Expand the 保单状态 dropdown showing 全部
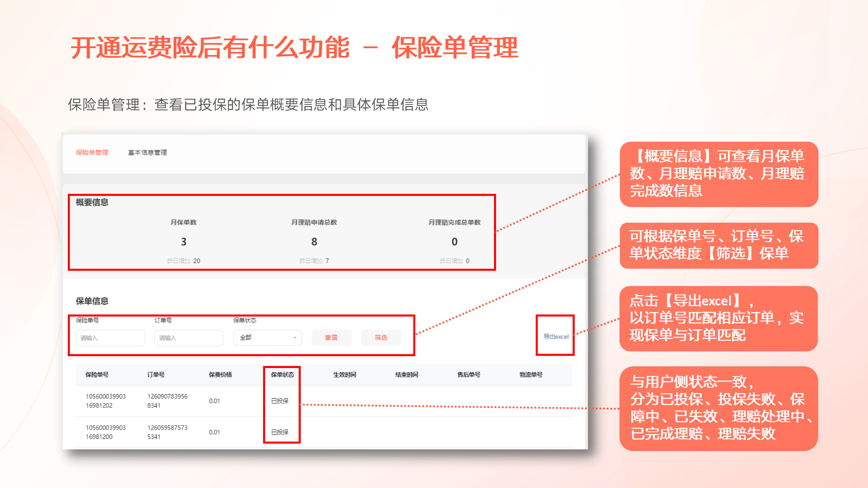 coord(264,338)
